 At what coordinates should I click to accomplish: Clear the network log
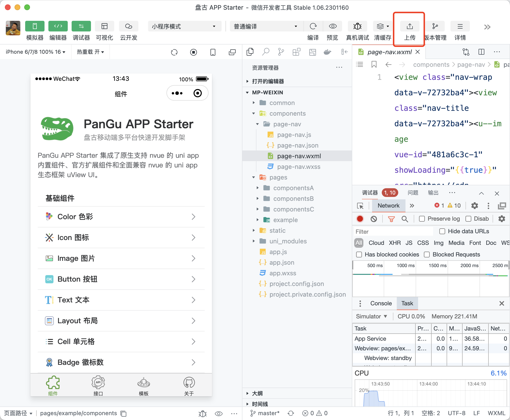pos(374,219)
